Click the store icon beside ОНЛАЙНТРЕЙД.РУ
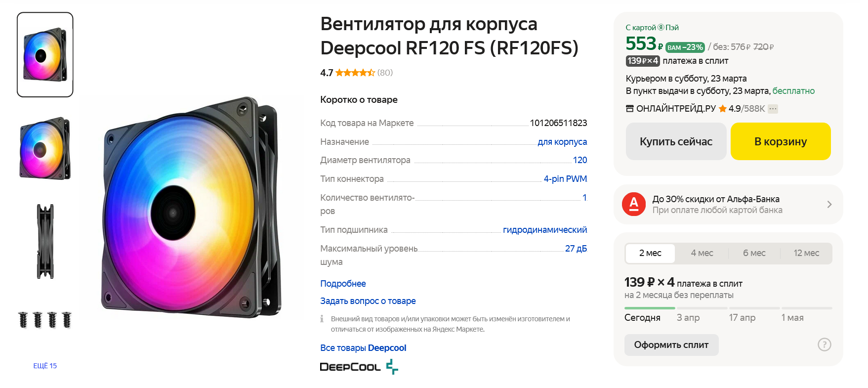The height and width of the screenshot is (388, 868). (x=630, y=109)
